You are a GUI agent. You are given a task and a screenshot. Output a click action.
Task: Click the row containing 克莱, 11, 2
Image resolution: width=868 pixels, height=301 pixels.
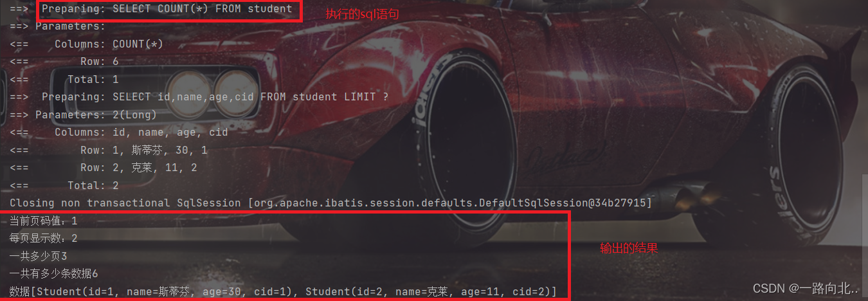point(104,167)
